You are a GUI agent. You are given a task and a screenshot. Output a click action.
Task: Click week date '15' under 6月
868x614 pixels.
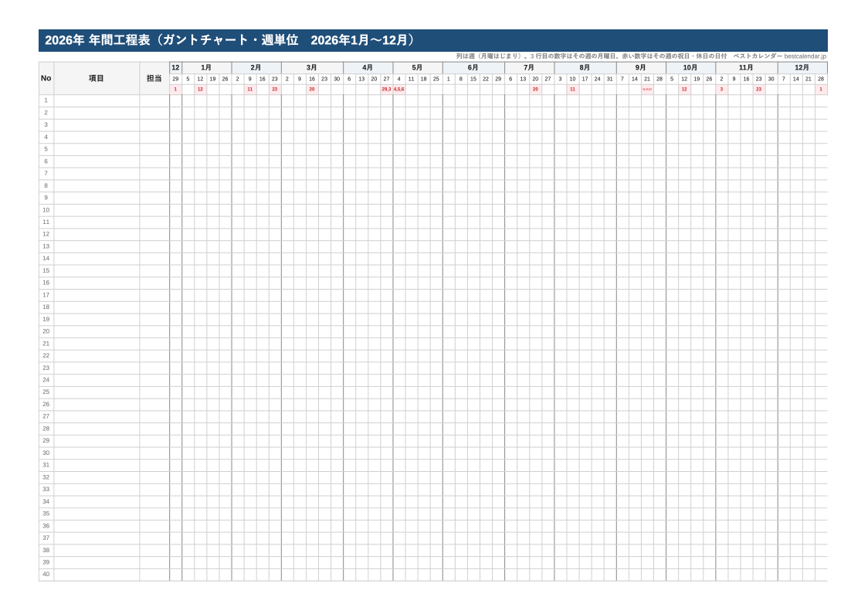click(473, 80)
